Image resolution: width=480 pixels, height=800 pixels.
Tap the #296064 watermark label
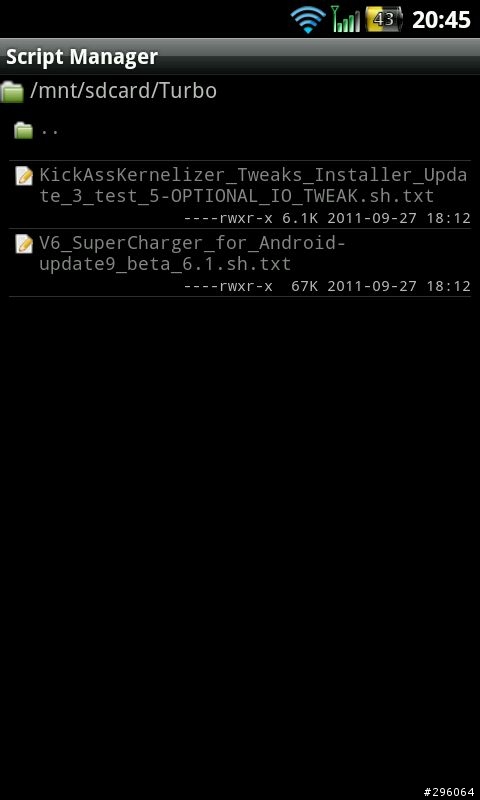tap(449, 792)
